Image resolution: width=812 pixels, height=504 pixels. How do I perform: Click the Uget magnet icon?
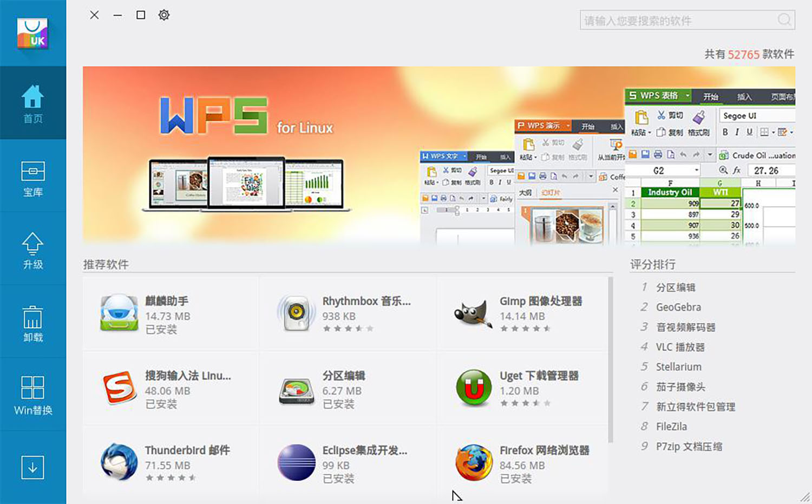pos(474,388)
